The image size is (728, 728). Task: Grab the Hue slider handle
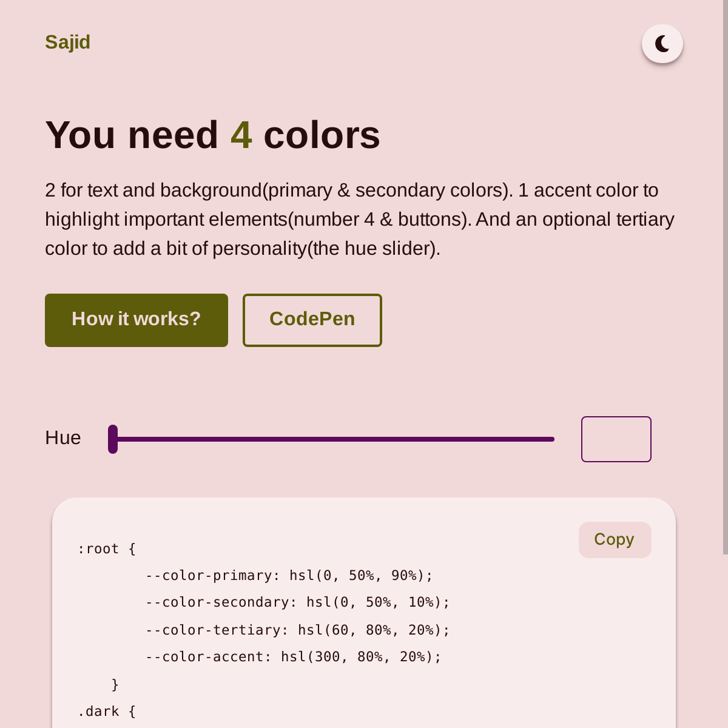click(113, 439)
